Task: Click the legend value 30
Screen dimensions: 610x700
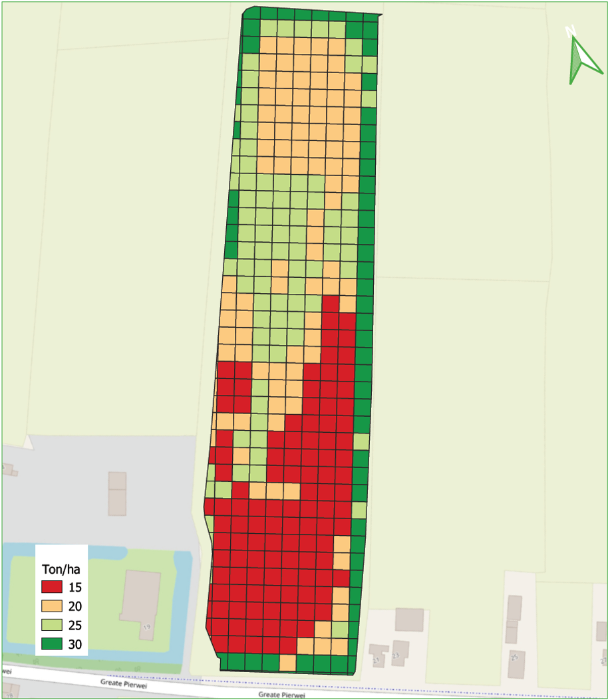Action: [x=75, y=644]
